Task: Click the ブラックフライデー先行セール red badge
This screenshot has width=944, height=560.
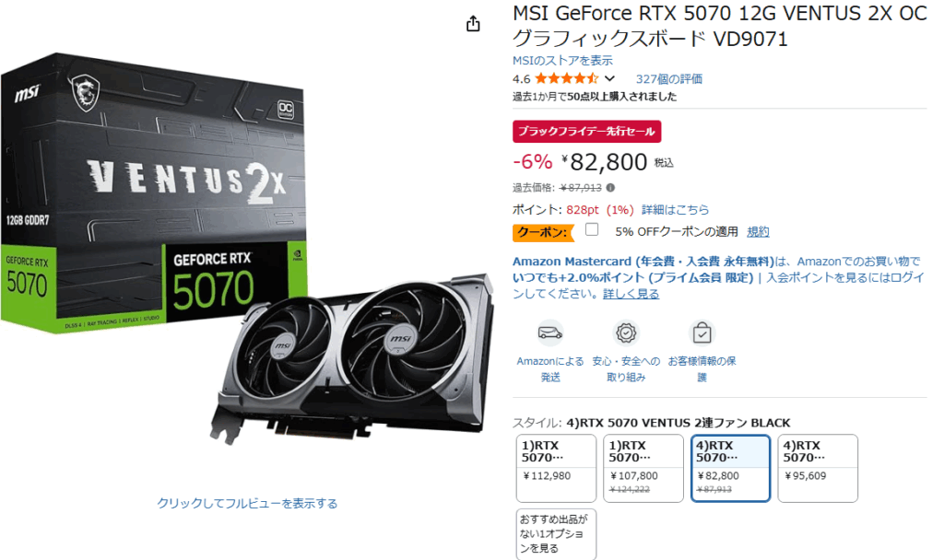Action: 586,131
